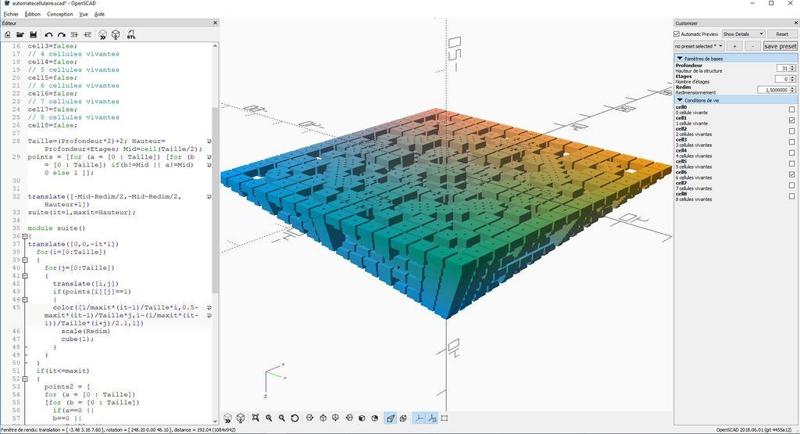
Task: Enable the cell3 checkbox
Action: pyautogui.click(x=792, y=142)
